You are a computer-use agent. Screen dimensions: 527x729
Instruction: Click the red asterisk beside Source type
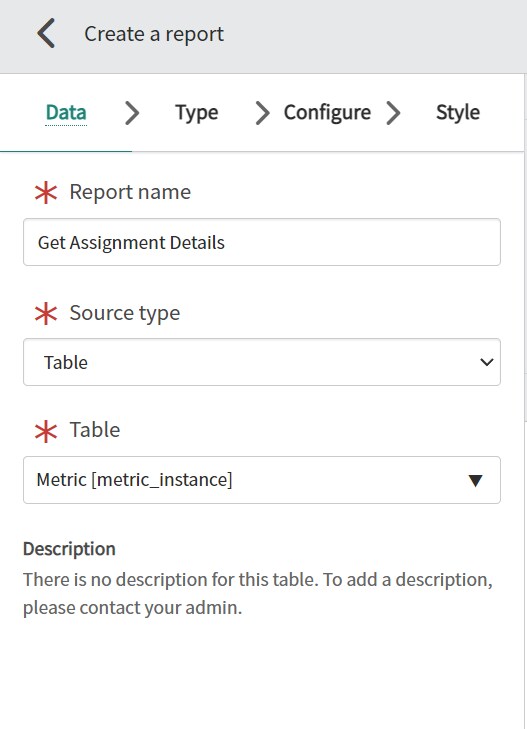pos(46,313)
